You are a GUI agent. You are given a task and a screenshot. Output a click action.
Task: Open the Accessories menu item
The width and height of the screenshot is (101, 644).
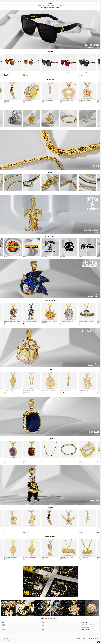[53, 5]
